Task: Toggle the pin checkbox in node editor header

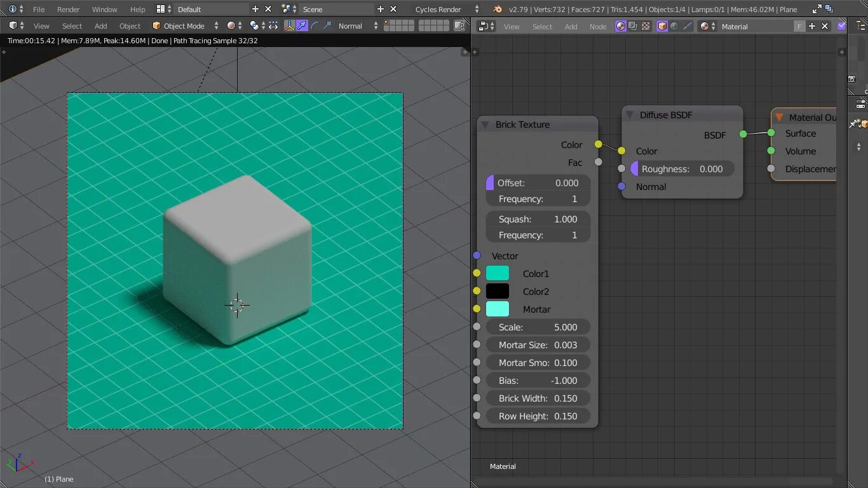Action: pos(841,25)
